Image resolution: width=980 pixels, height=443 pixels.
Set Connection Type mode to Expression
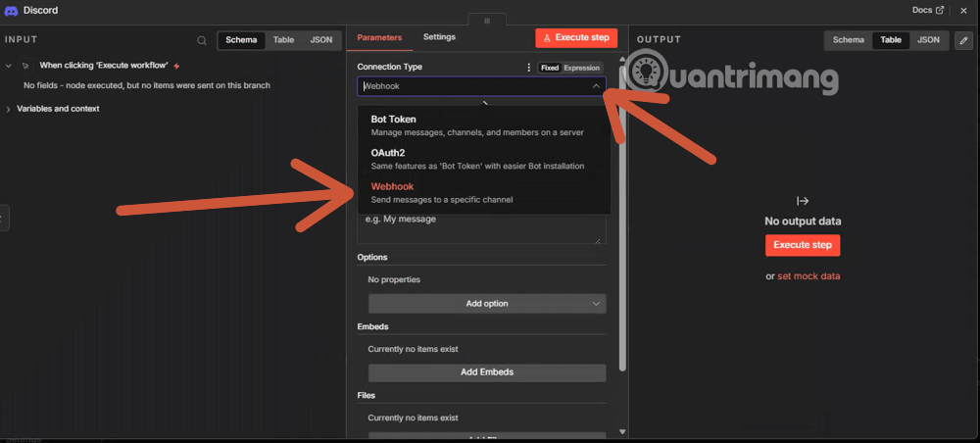pos(582,68)
